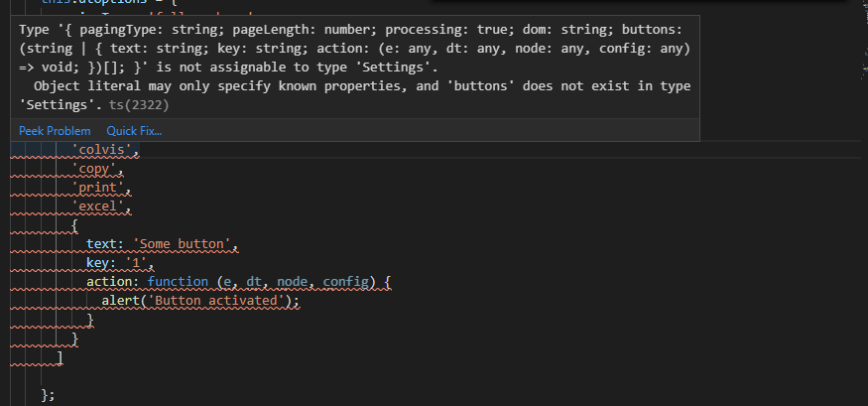Click the action property name
Viewport: 868px width, 406px height.
[x=112, y=282]
